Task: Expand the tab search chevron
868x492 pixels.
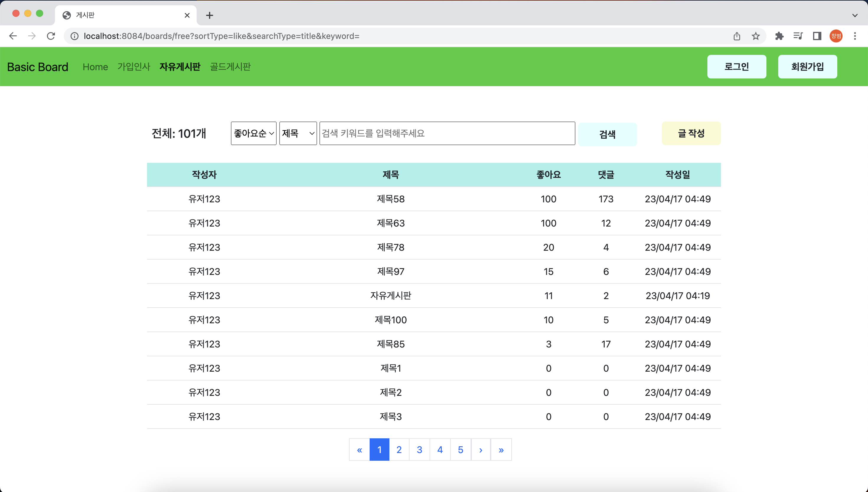Action: click(x=855, y=15)
